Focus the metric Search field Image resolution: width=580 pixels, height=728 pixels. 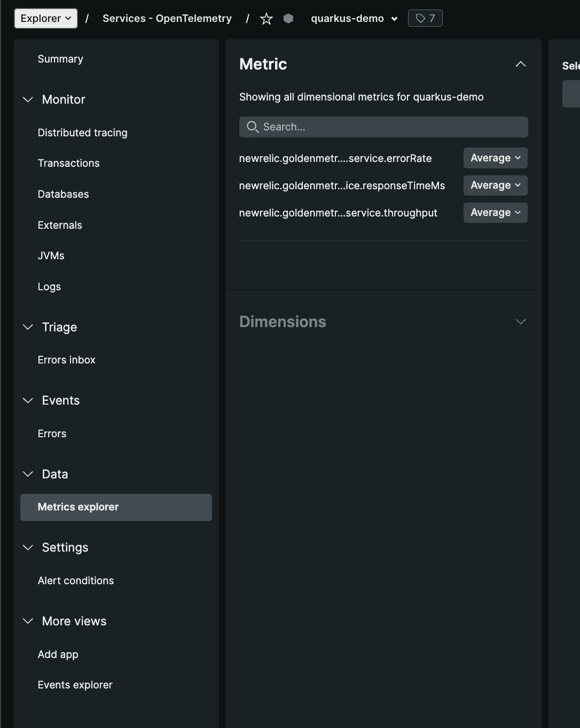tap(383, 127)
